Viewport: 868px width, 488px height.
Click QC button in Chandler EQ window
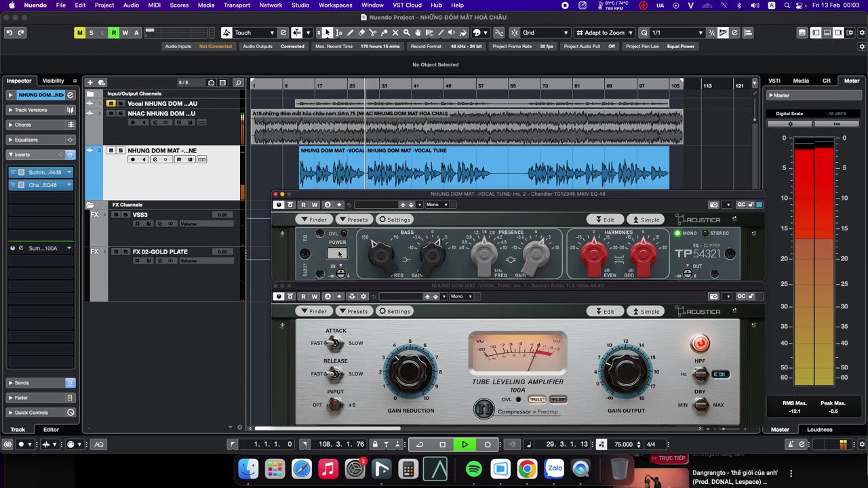click(741, 205)
